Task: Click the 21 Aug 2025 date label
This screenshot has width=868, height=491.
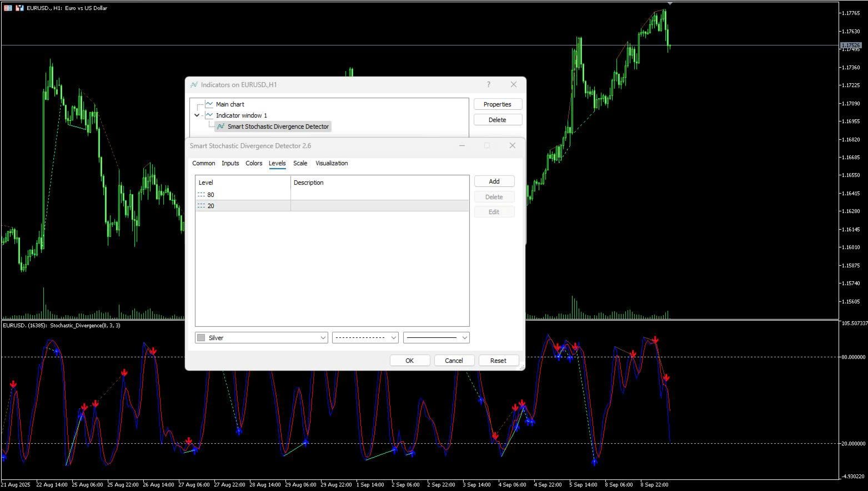Action: click(x=16, y=485)
